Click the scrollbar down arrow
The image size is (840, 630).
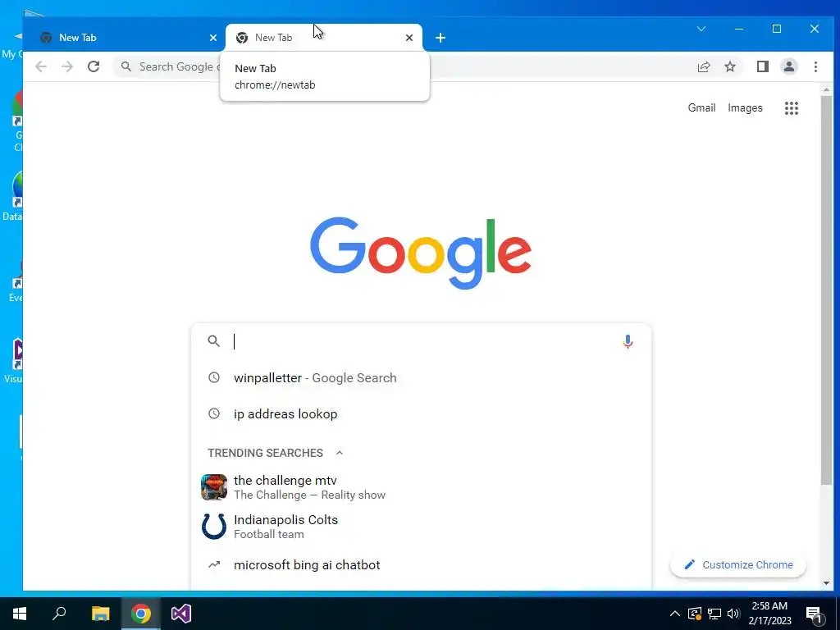tap(826, 583)
